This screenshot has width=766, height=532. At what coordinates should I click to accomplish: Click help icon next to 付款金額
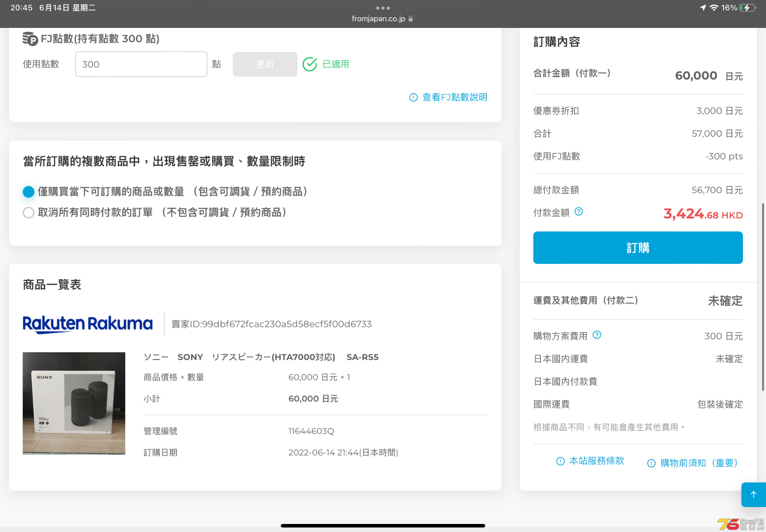click(x=579, y=211)
